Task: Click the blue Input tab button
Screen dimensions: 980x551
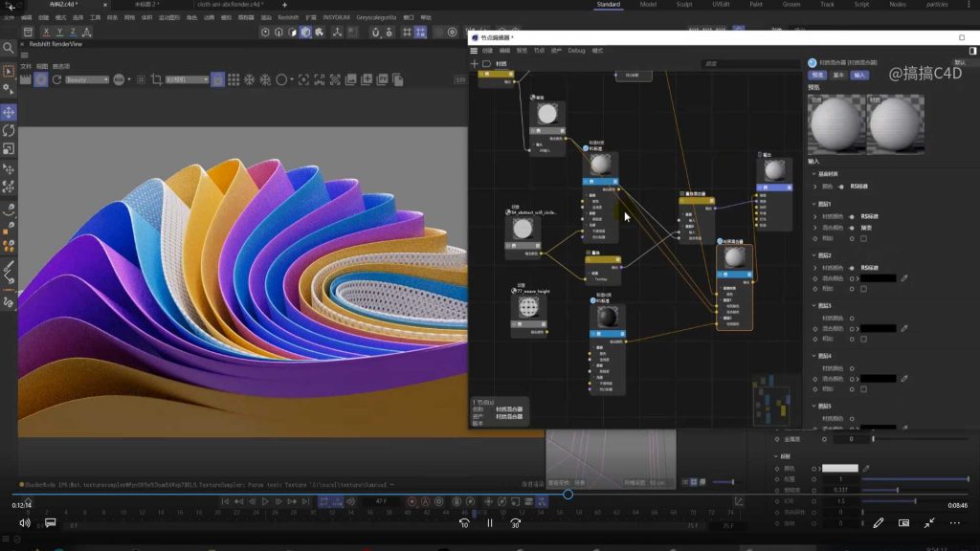Action: coord(859,74)
